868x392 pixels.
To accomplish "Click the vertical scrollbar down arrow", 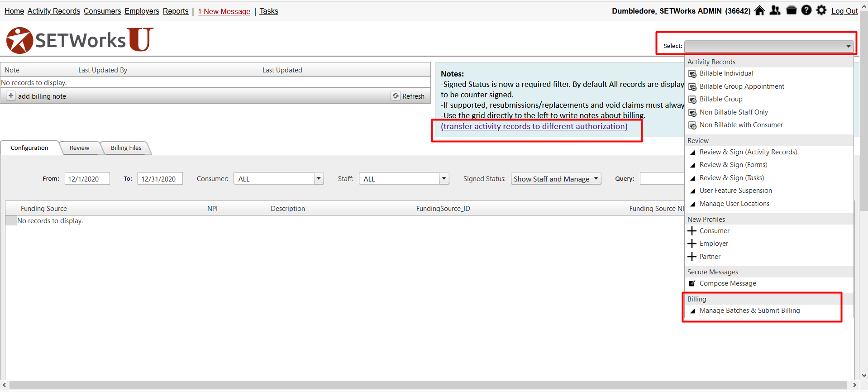I will [864, 375].
